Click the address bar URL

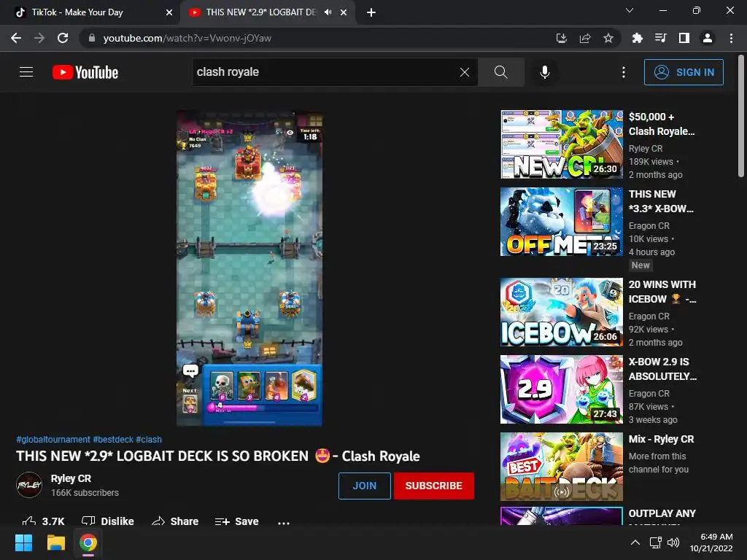coord(187,38)
